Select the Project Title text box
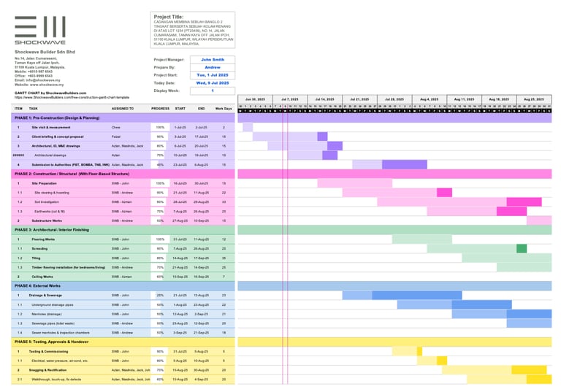This screenshot has width=561, height=392. 193,30
